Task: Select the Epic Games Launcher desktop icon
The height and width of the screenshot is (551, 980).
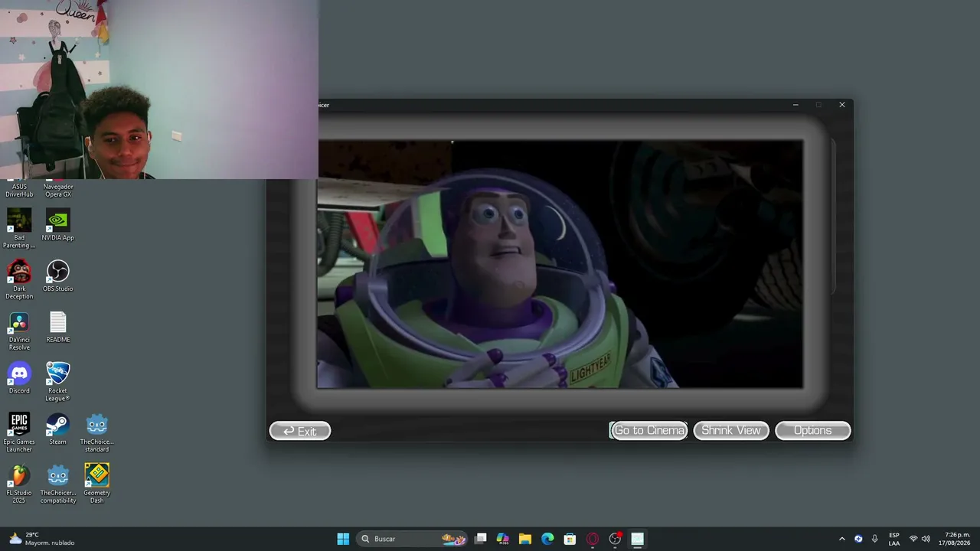Action: point(19,432)
